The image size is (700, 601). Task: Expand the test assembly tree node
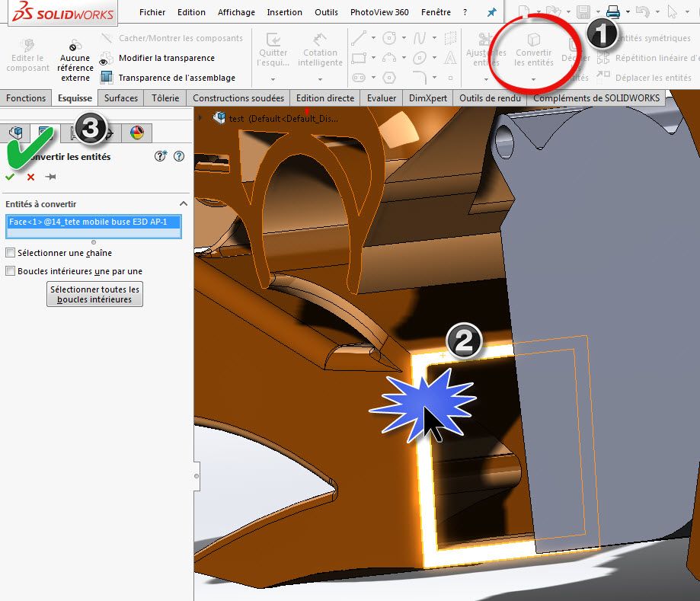pos(200,118)
